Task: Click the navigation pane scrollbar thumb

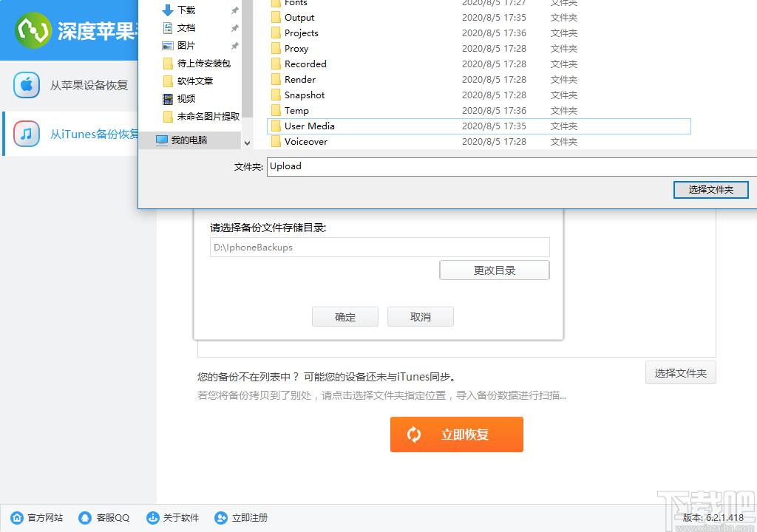Action: [x=247, y=58]
